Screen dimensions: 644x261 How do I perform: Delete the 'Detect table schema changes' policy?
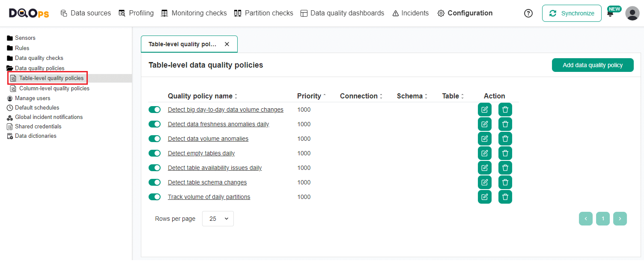coord(505,182)
